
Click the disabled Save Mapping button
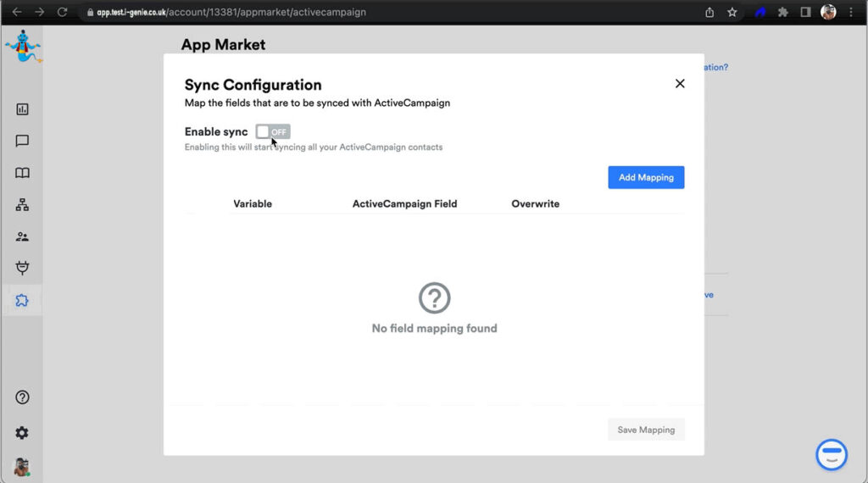coord(646,430)
